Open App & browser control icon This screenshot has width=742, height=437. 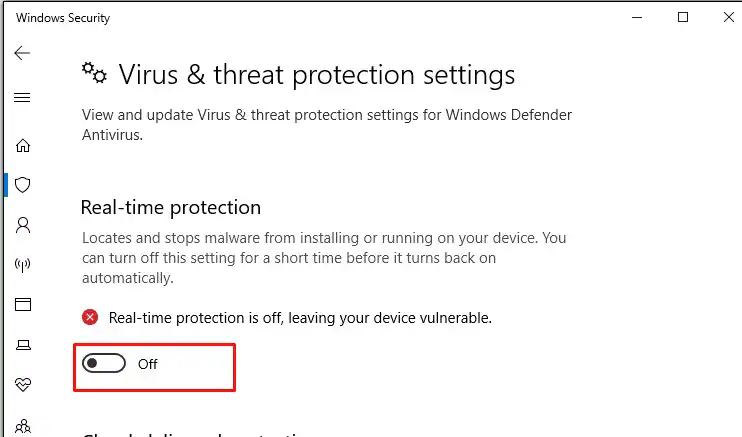22,305
